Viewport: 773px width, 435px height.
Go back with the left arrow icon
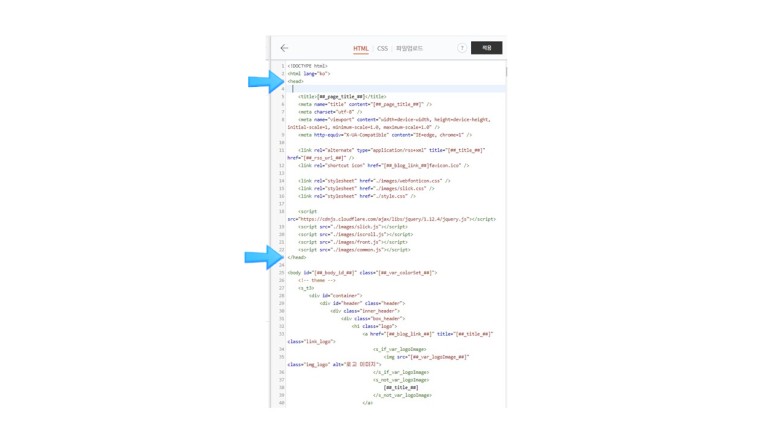[284, 48]
